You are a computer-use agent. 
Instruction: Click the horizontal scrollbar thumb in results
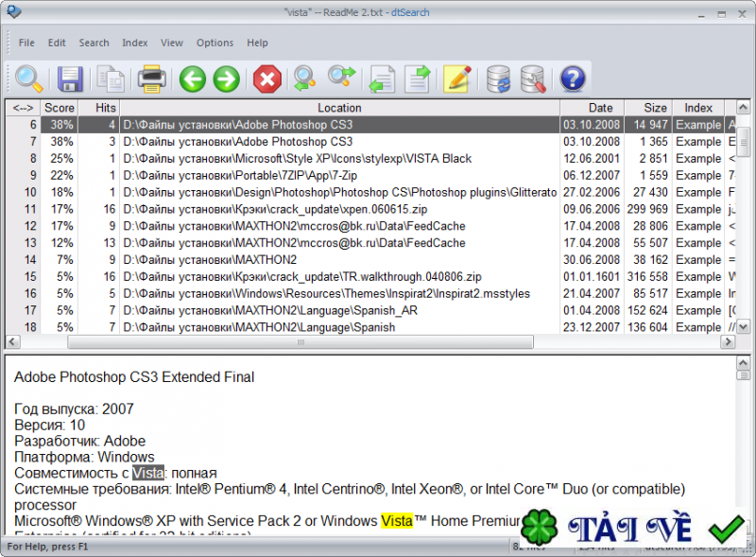301,341
